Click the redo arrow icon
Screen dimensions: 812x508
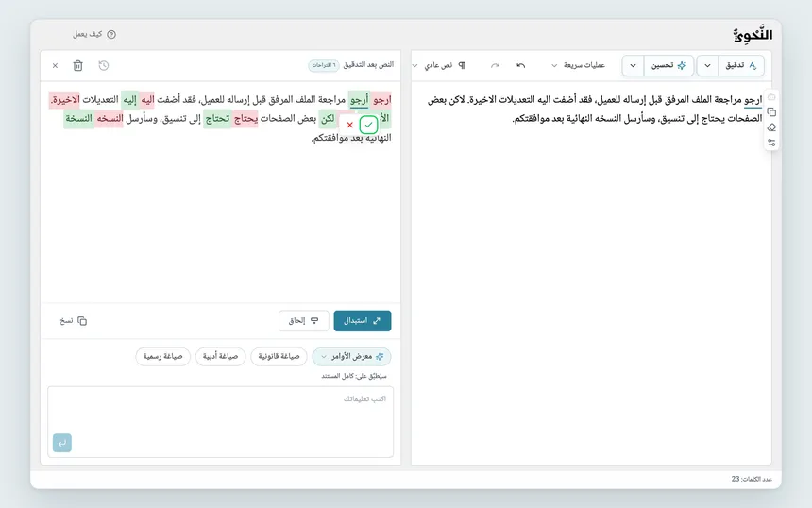coord(495,66)
